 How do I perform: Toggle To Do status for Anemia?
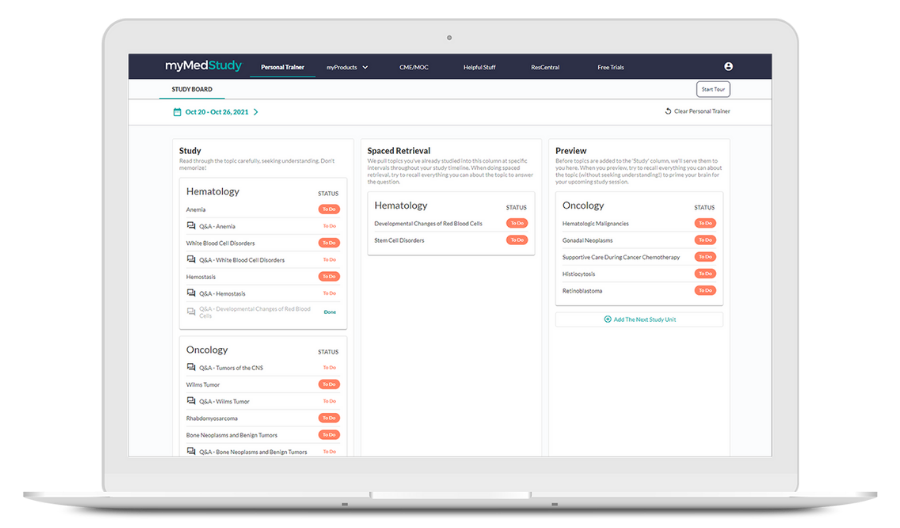click(329, 209)
